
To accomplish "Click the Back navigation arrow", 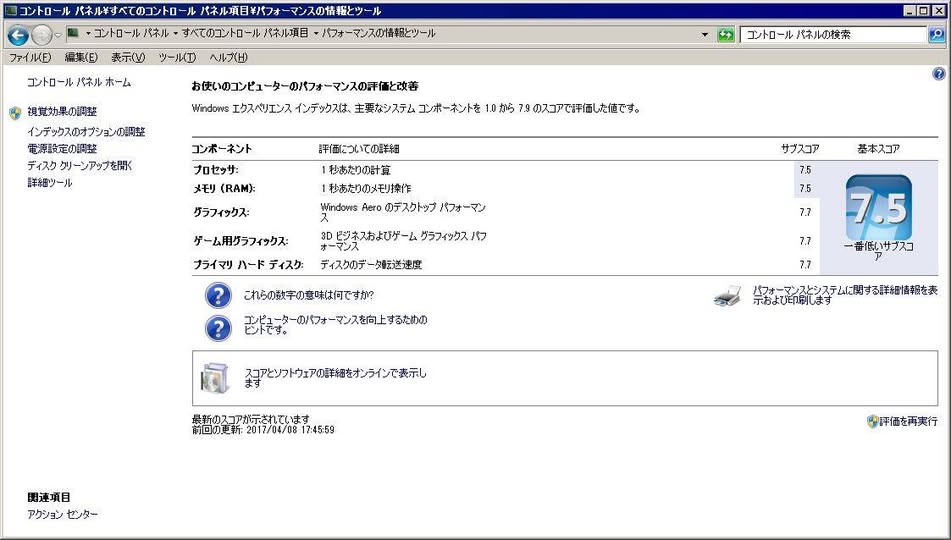I will click(x=18, y=35).
